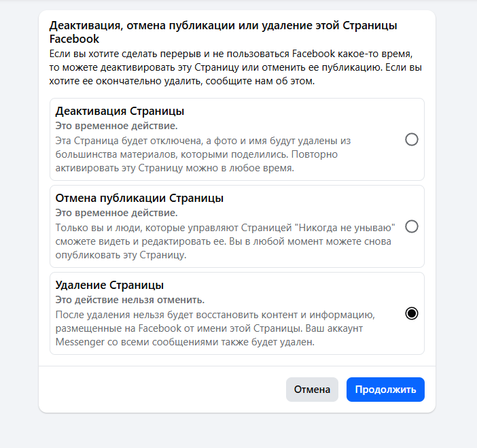Click the Деактивация Страницы option title

[120, 111]
